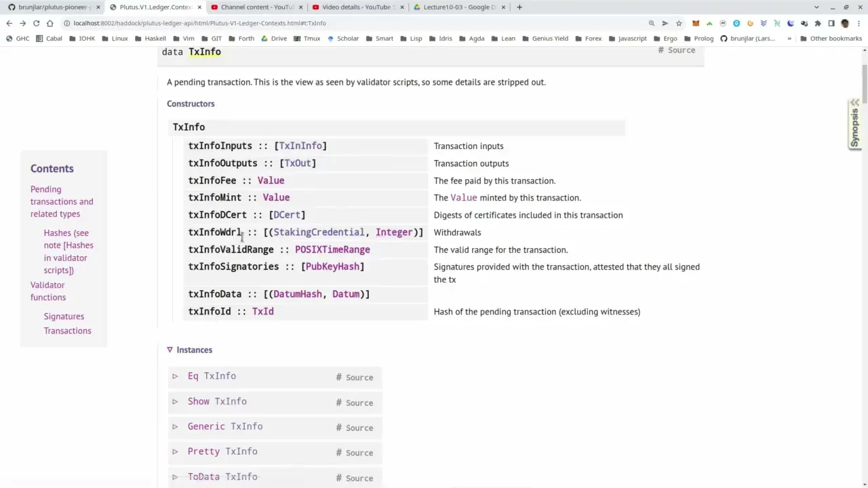The height and width of the screenshot is (488, 868).
Task: Expand the Generic TxInfo instance
Action: (x=175, y=426)
